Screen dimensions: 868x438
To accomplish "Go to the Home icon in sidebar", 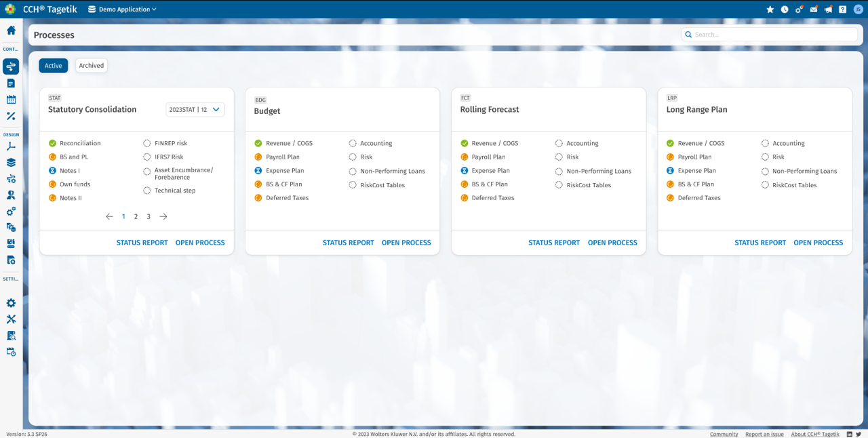I will (x=11, y=31).
